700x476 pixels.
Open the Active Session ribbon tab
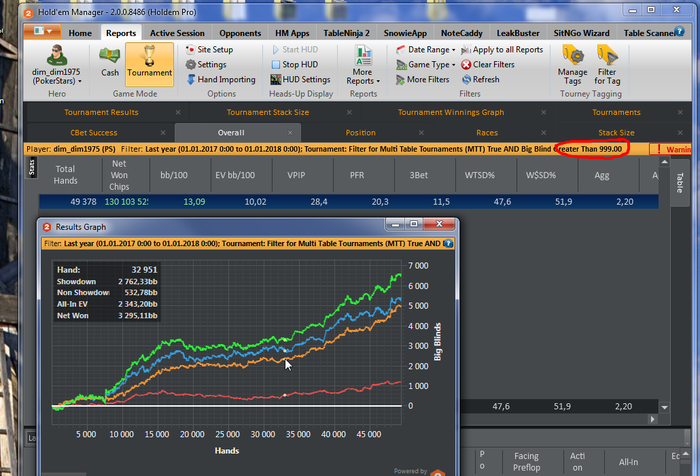pos(177,33)
